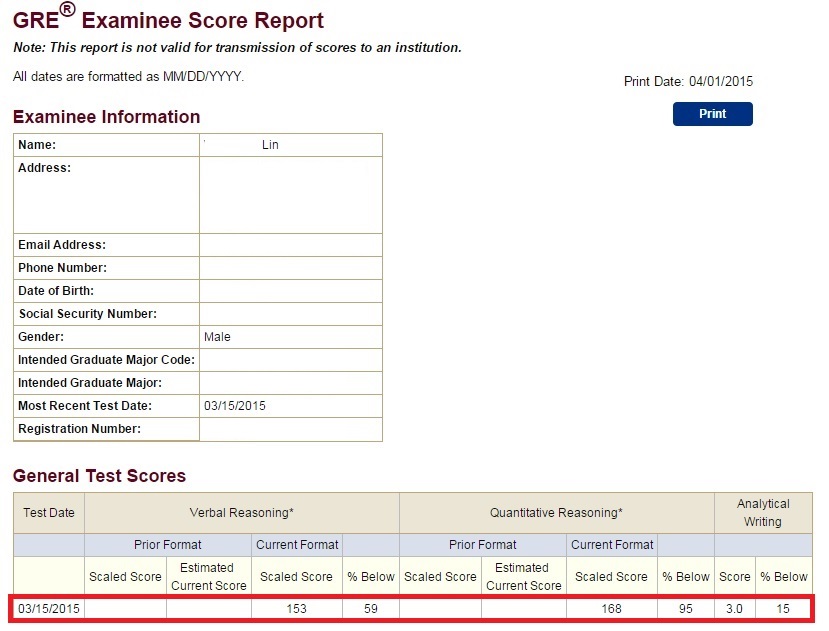Click 'Current Format' under Quantitative Reasoning
The width and height of the screenshot is (829, 631).
[612, 545]
